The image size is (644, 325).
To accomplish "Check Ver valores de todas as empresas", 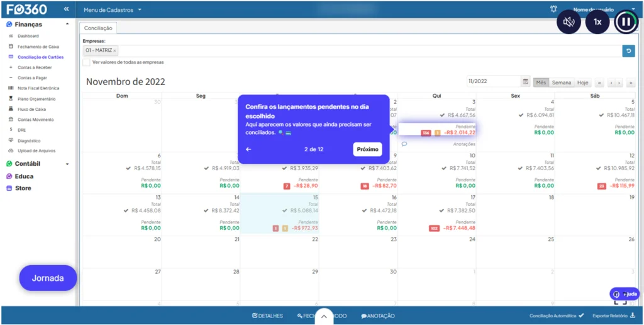I will coord(86,62).
